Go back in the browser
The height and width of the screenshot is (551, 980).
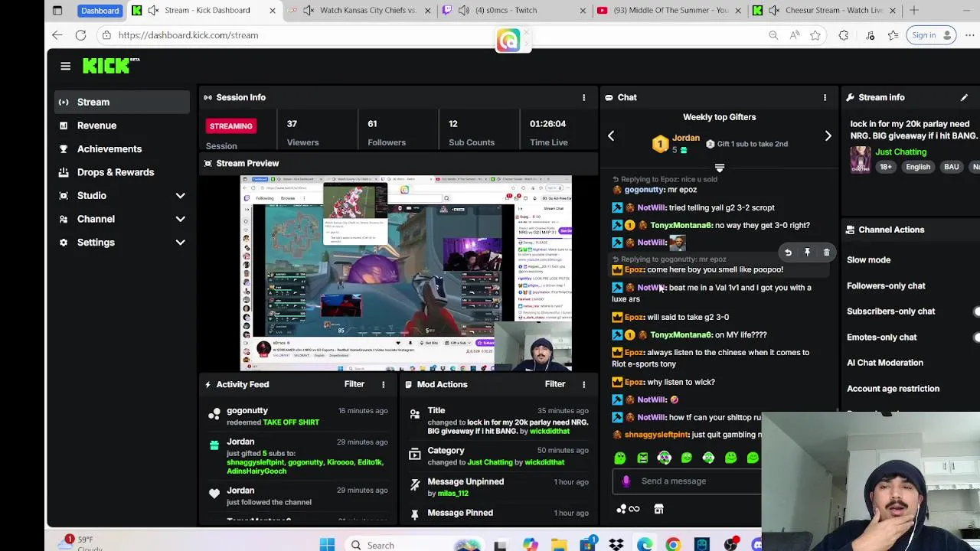click(57, 35)
